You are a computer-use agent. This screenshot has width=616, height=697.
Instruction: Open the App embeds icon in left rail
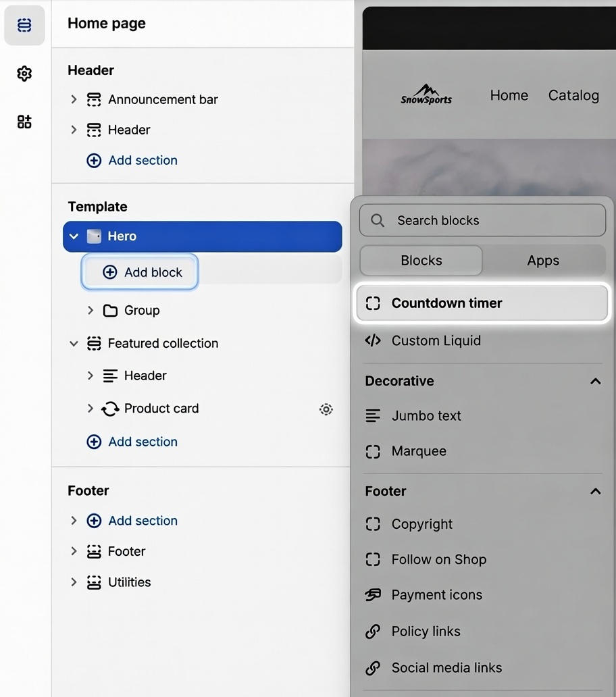(x=24, y=122)
